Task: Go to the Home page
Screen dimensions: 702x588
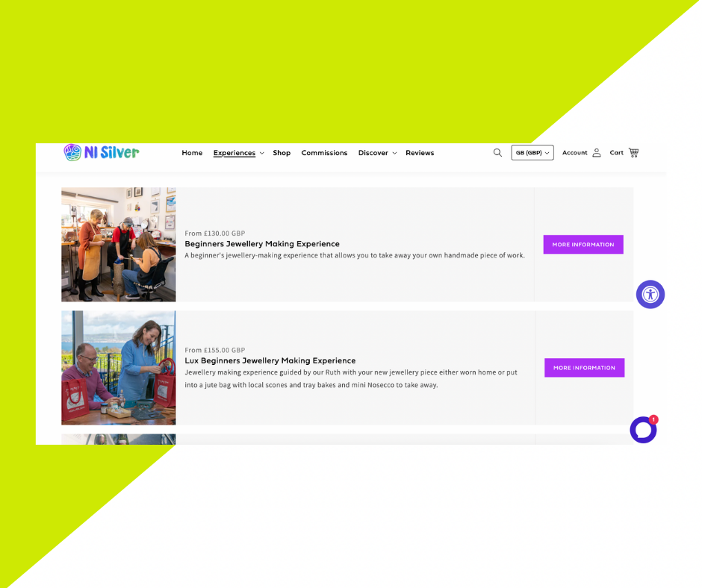Action: pos(192,152)
